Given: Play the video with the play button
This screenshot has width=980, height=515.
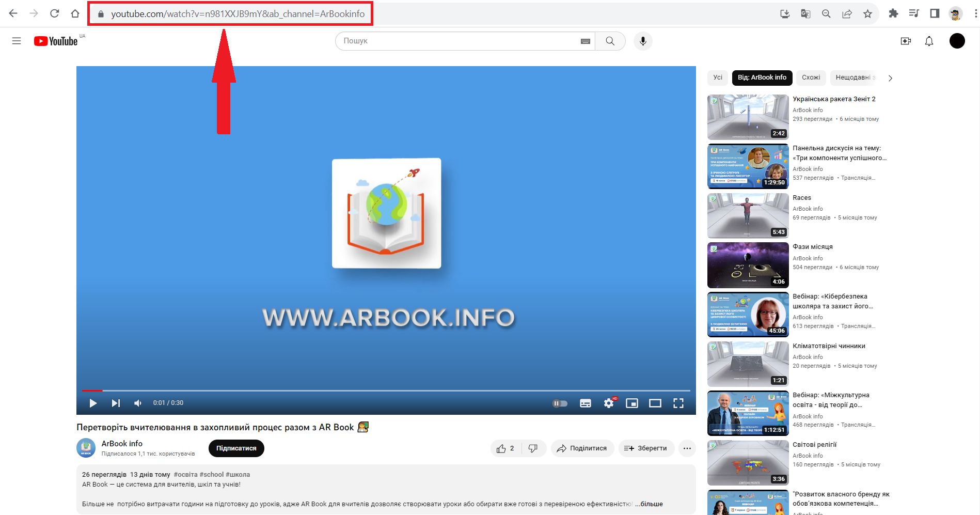Looking at the screenshot, I should point(93,403).
